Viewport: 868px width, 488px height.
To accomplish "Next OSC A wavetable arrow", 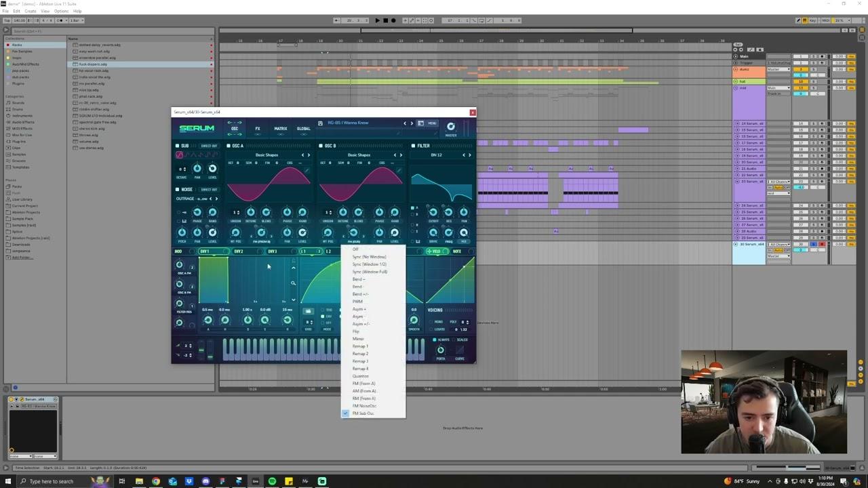I will tap(309, 155).
